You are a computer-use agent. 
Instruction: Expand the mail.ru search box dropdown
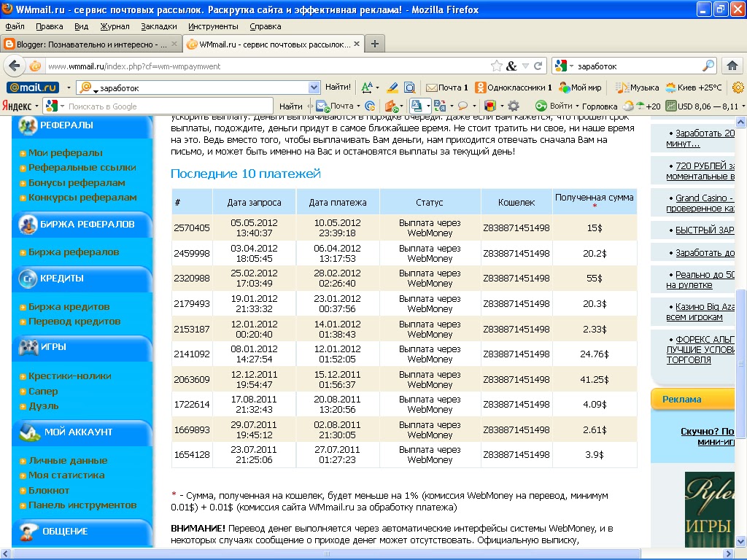coord(314,87)
